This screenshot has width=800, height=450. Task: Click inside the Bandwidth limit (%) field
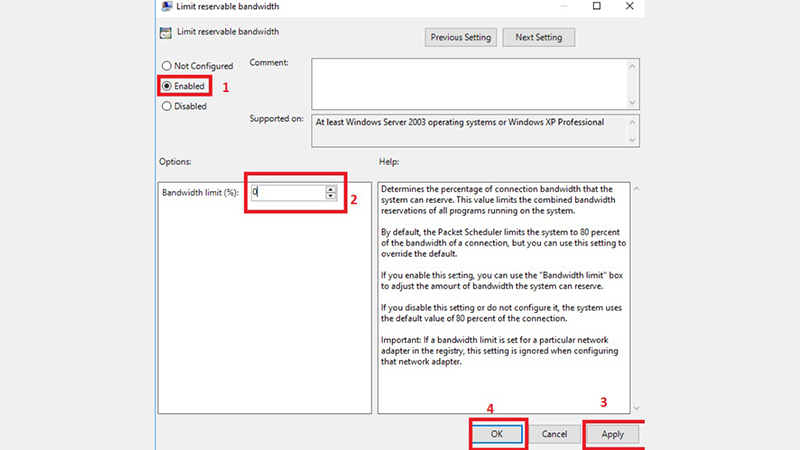point(287,193)
